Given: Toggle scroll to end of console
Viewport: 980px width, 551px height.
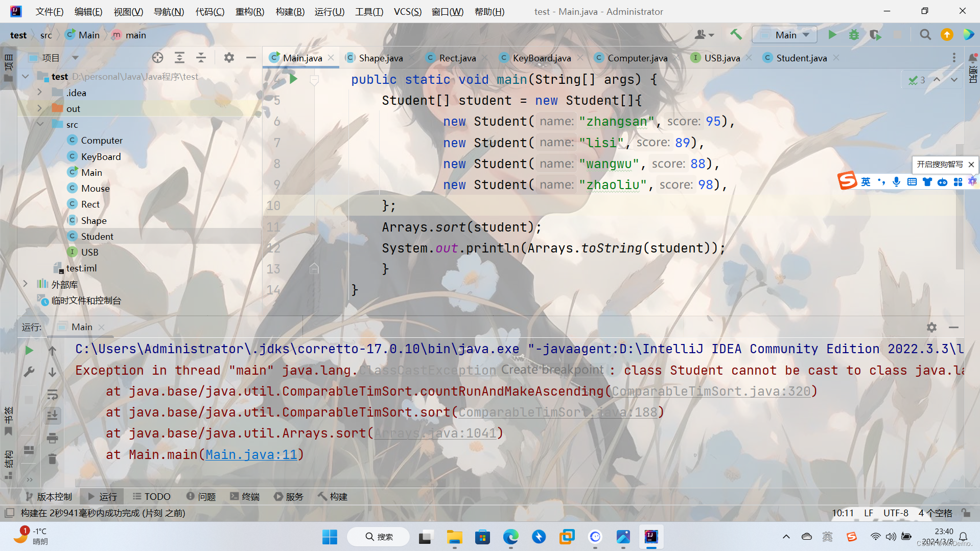Looking at the screenshot, I should point(52,416).
